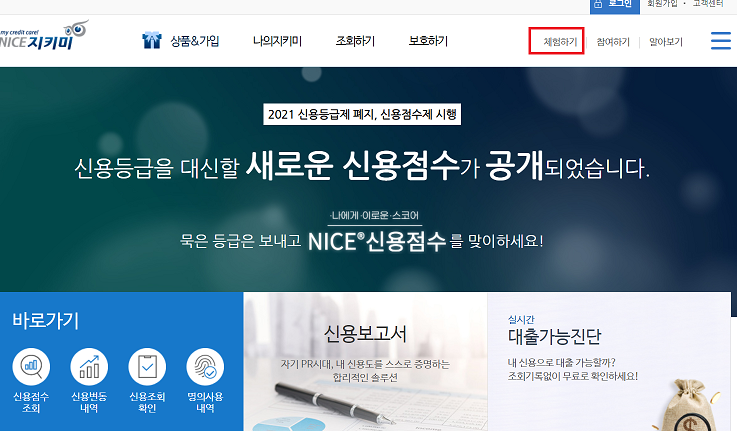Click the 나에게 이로운 스코어 tagline

tap(375, 216)
